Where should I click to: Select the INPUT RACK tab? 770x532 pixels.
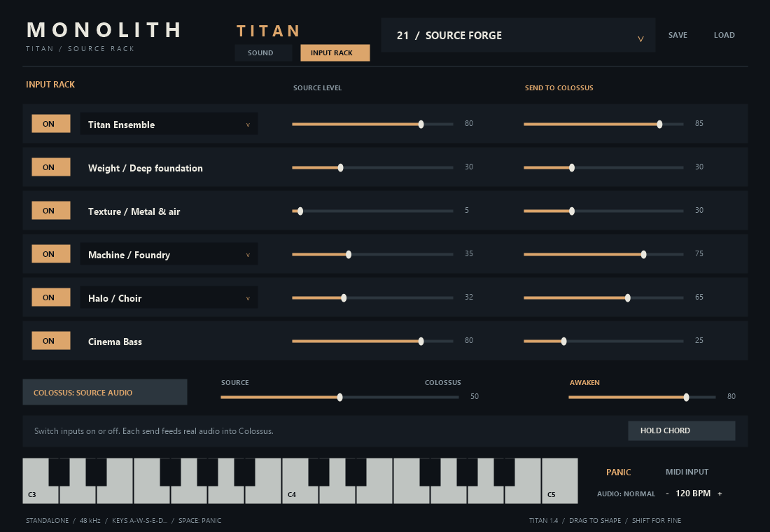pos(335,52)
